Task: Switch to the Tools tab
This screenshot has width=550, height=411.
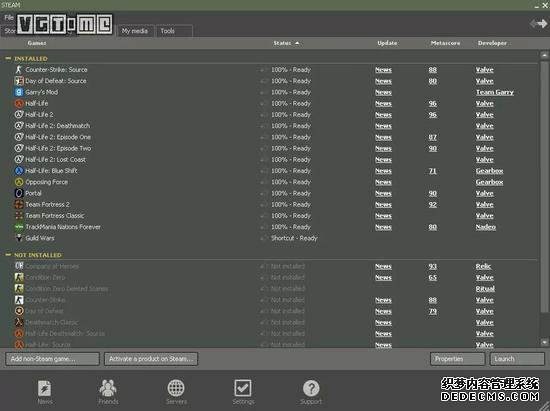Action: tap(174, 31)
